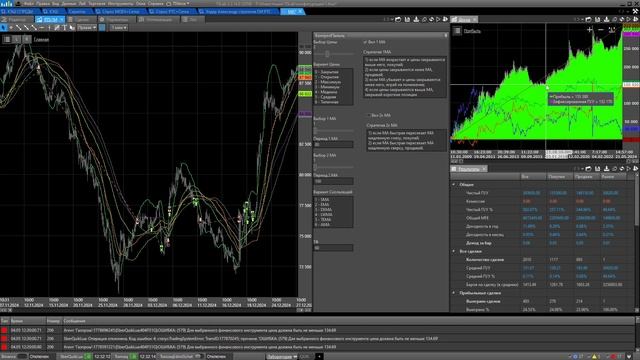Zoom in with plus icon on profit chart

(x=590, y=29)
